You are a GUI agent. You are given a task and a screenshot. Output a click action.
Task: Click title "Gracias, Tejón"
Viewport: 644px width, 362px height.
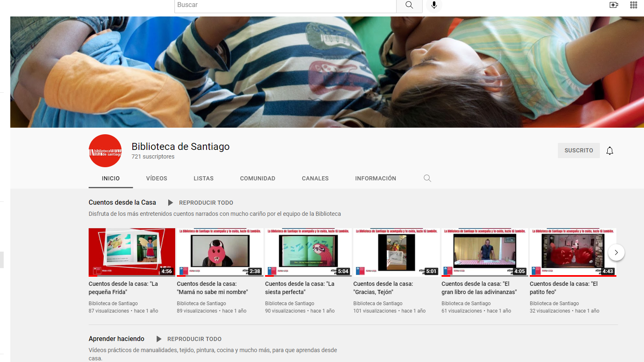point(383,288)
